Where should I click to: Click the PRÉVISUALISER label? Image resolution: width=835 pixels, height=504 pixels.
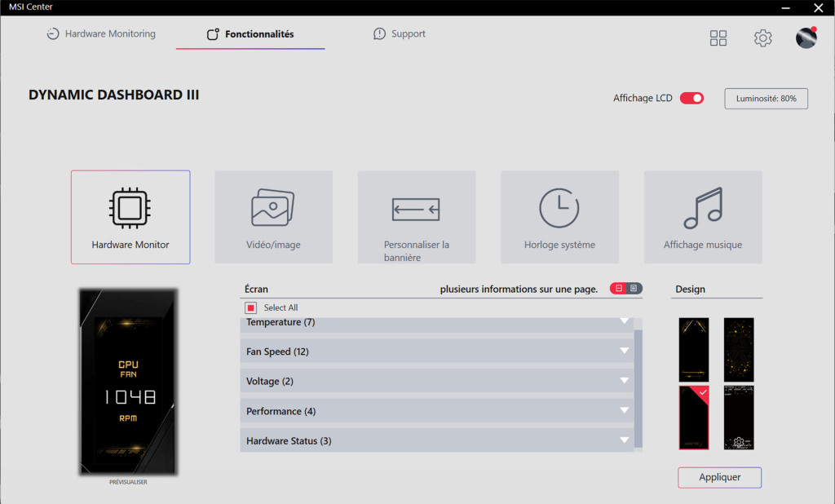tap(128, 482)
